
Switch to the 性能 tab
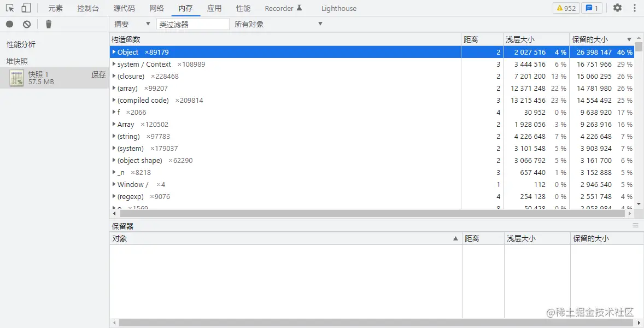[243, 8]
